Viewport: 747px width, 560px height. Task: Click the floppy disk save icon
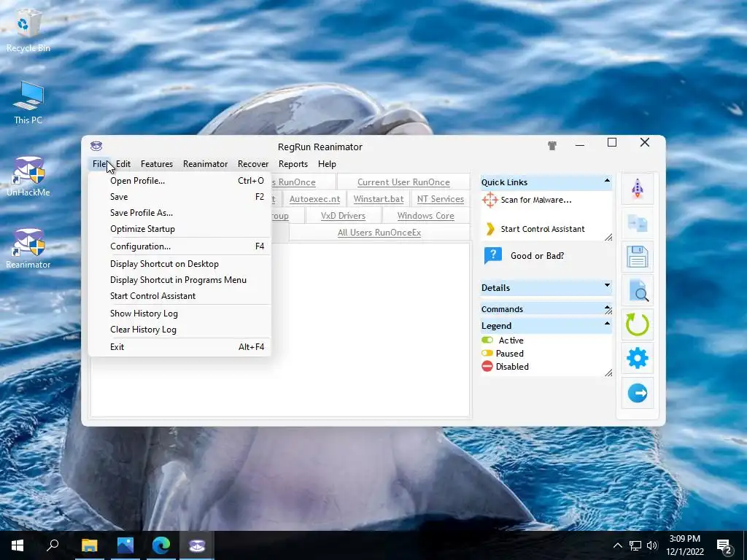[x=638, y=257]
